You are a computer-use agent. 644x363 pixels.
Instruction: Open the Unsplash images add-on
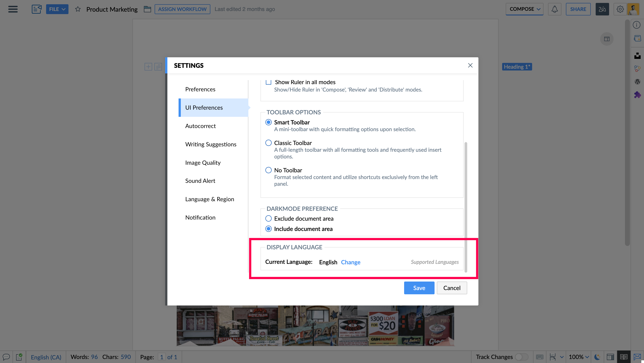pos(637,56)
